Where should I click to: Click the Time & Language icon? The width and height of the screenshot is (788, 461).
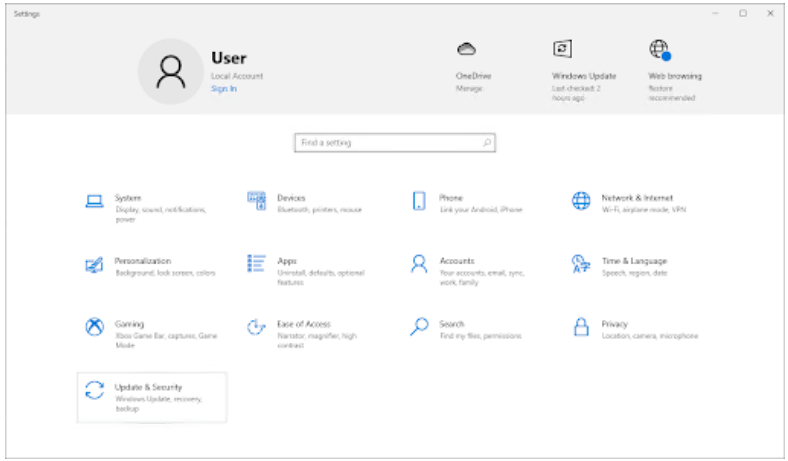(581, 264)
